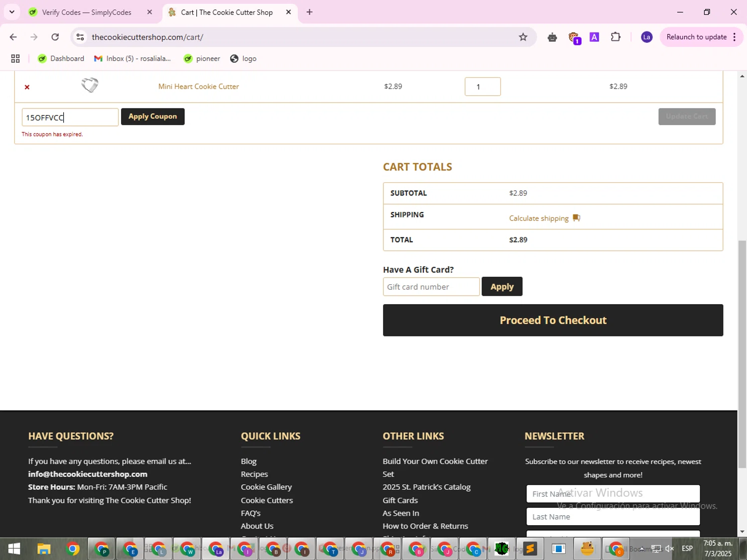Open the Dashboard bookmark
The image size is (747, 560).
click(x=61, y=59)
